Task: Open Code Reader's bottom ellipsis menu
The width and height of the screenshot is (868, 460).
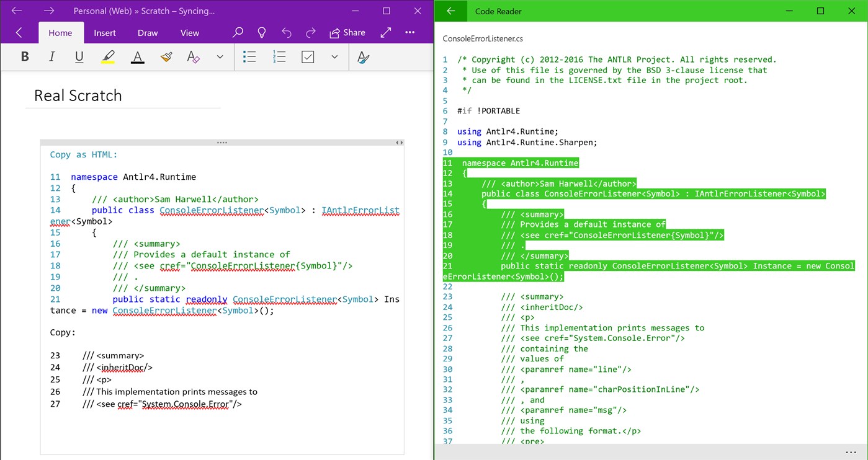Action: point(851,451)
